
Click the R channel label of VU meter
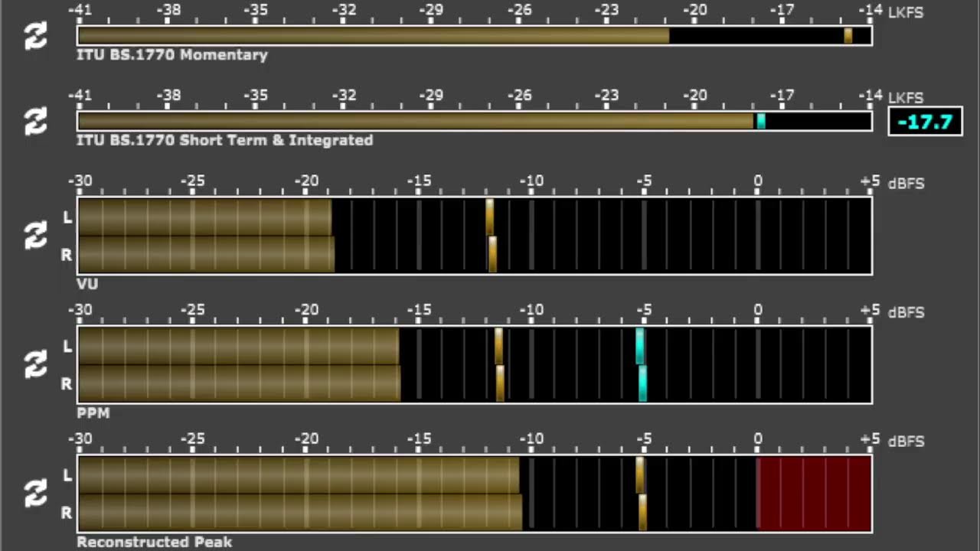(x=67, y=254)
